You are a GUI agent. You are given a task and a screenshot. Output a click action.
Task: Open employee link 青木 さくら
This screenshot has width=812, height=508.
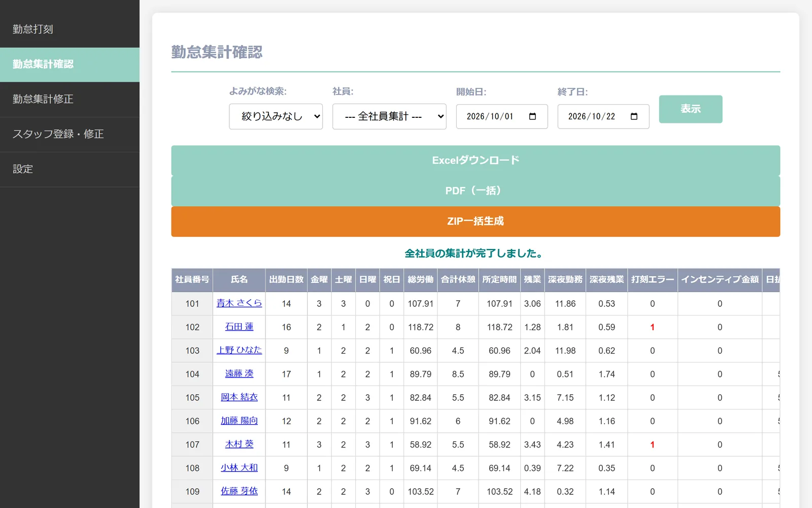(x=239, y=303)
